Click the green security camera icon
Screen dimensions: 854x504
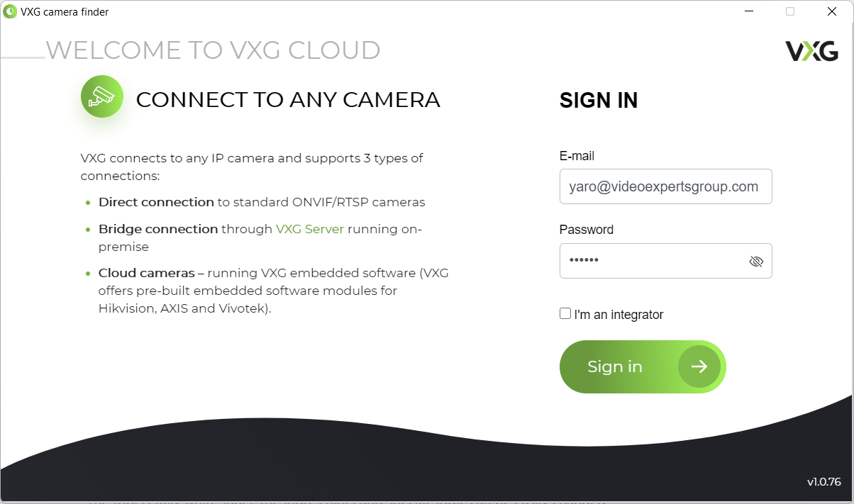[102, 96]
